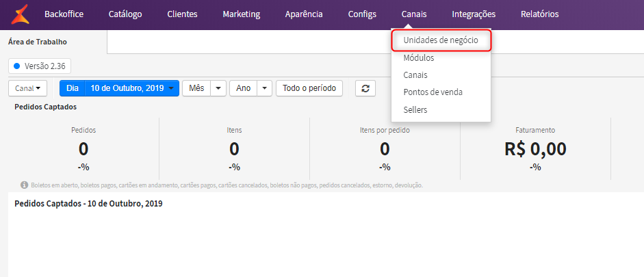Click the Todo o período button
Viewport: 644px width, 277px height.
pos(309,88)
